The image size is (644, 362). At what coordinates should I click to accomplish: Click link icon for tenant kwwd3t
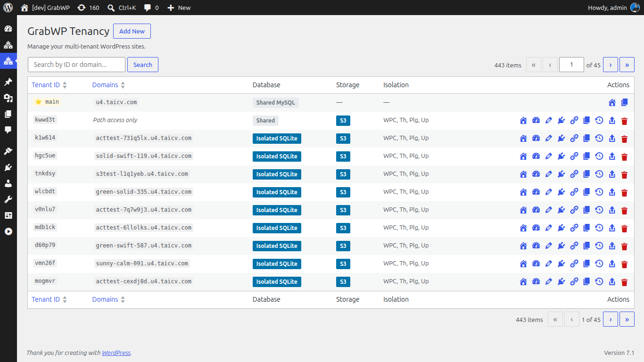coord(574,121)
